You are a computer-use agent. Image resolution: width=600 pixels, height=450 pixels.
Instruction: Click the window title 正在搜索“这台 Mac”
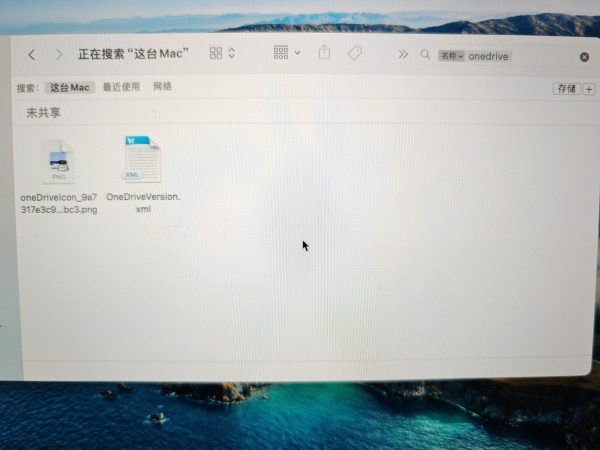click(x=133, y=54)
